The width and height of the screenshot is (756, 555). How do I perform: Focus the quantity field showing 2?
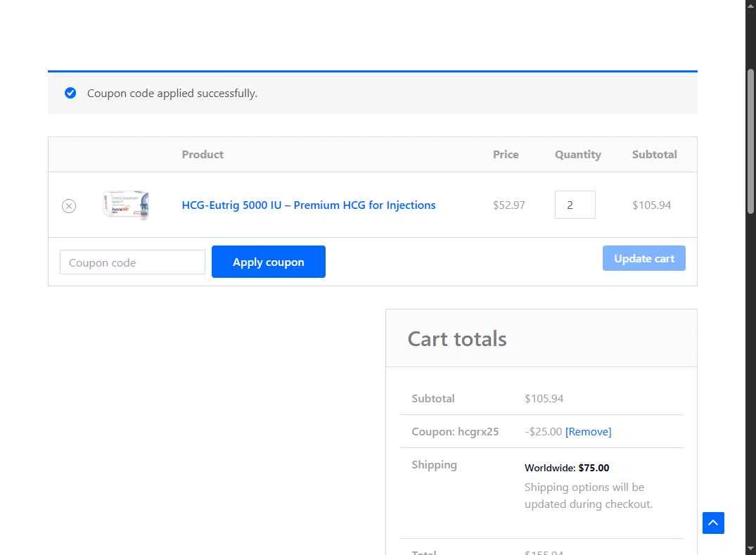(x=575, y=205)
